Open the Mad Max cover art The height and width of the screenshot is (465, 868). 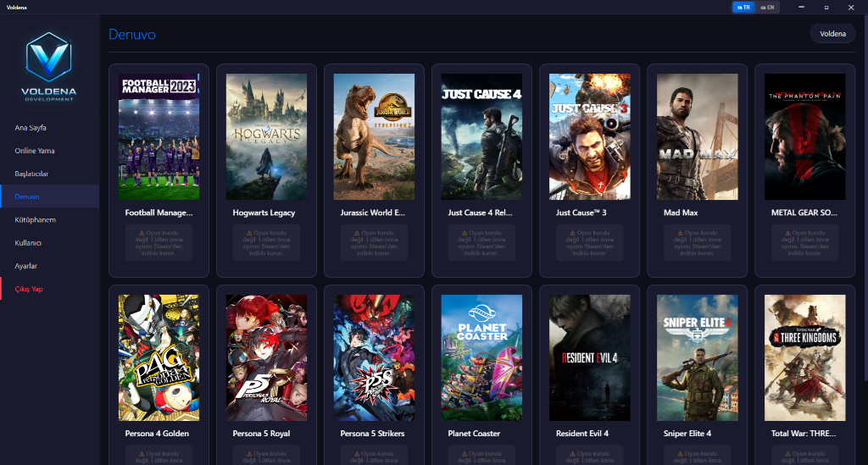(x=697, y=136)
